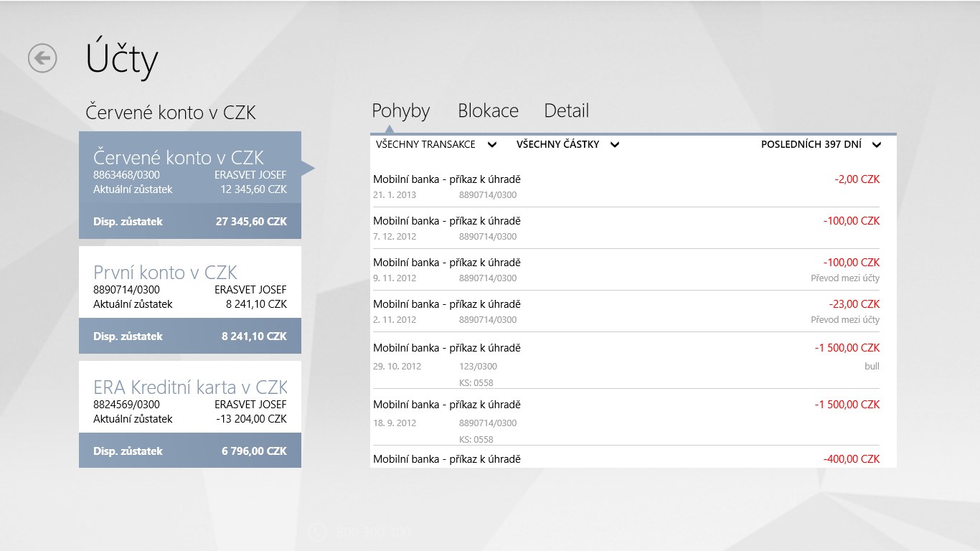Select the Červené konto v CZK account tile

click(x=190, y=185)
